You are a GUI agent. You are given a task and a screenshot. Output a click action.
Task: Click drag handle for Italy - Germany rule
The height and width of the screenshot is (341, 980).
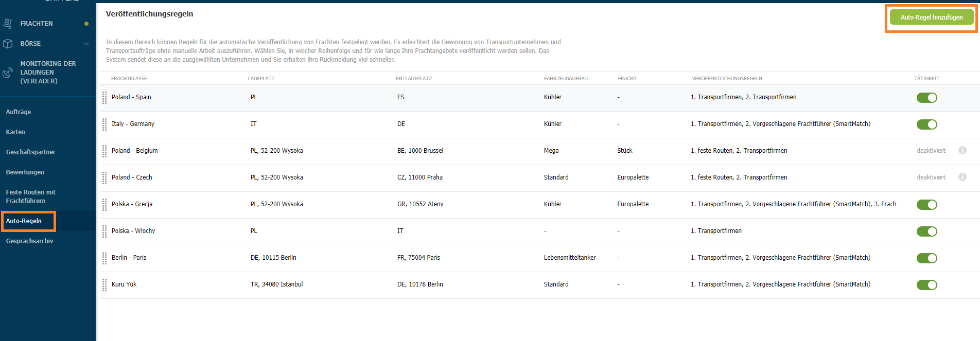[x=104, y=124]
